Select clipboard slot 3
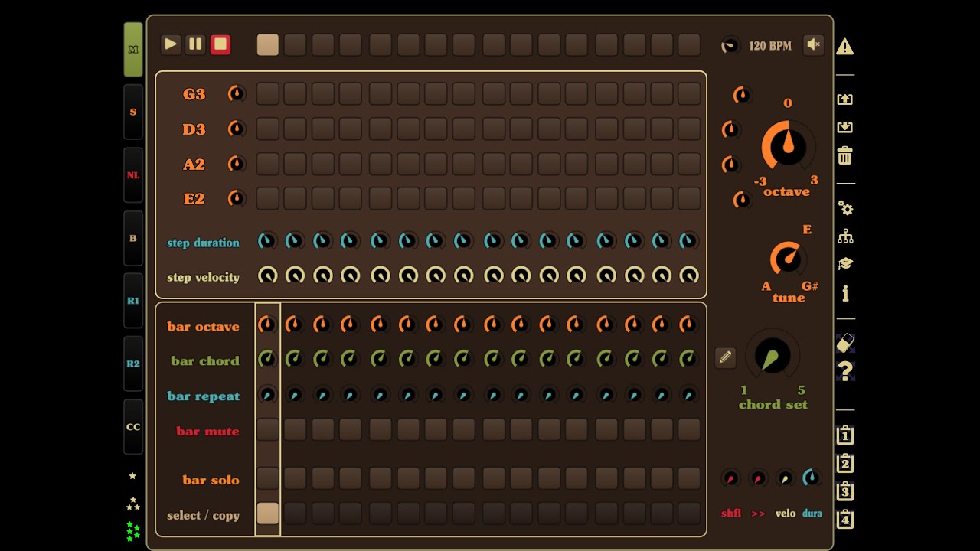 coord(845,491)
